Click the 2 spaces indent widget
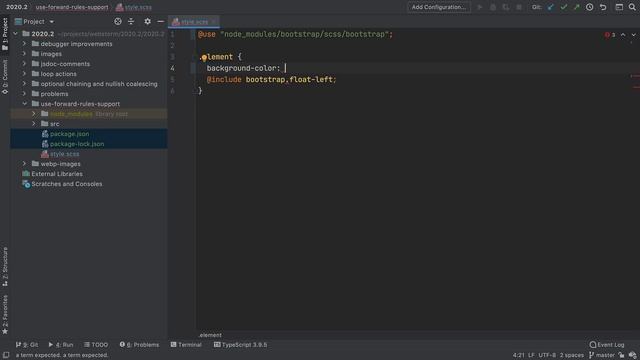Image resolution: width=640 pixels, height=360 pixels. [571, 355]
